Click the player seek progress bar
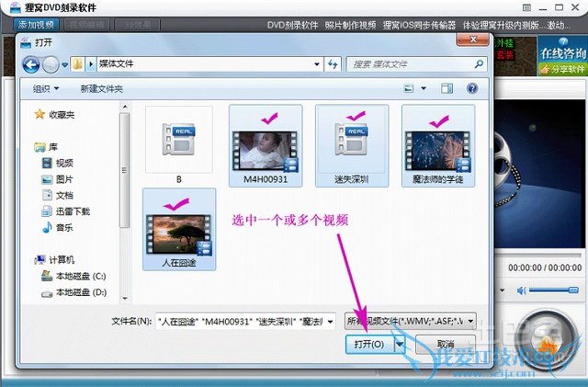The height and width of the screenshot is (387, 588). [x=537, y=256]
